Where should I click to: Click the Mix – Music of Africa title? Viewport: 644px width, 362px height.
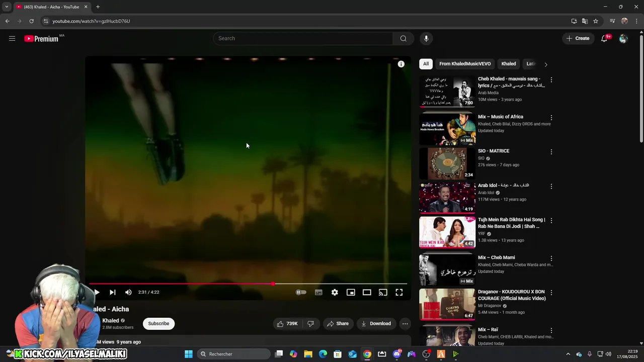tap(501, 117)
